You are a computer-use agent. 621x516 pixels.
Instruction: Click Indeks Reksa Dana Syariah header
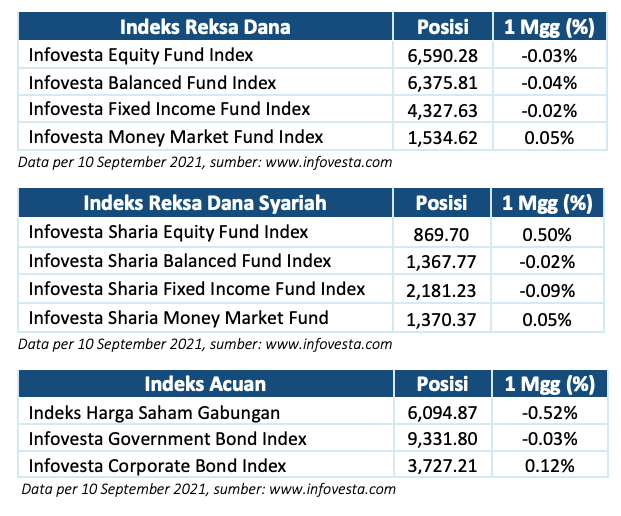tap(205, 203)
